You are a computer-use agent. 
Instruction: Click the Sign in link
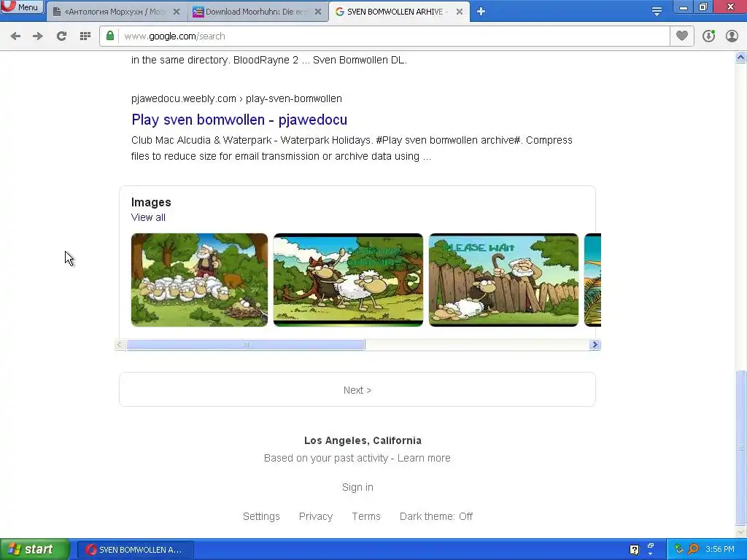point(357,487)
